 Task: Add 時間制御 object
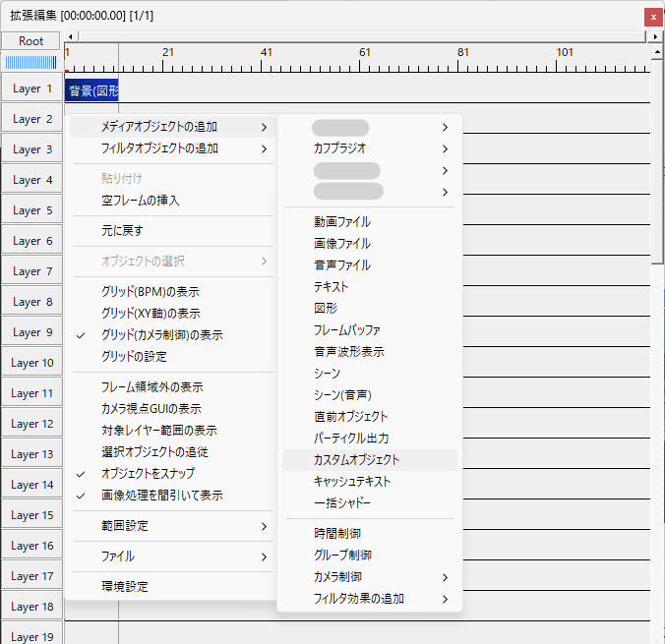(370, 533)
